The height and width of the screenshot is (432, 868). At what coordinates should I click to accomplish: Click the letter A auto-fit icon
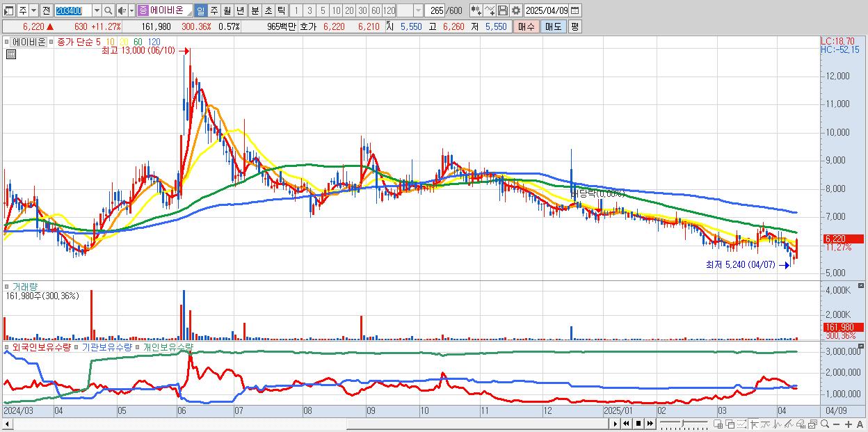click(x=860, y=424)
